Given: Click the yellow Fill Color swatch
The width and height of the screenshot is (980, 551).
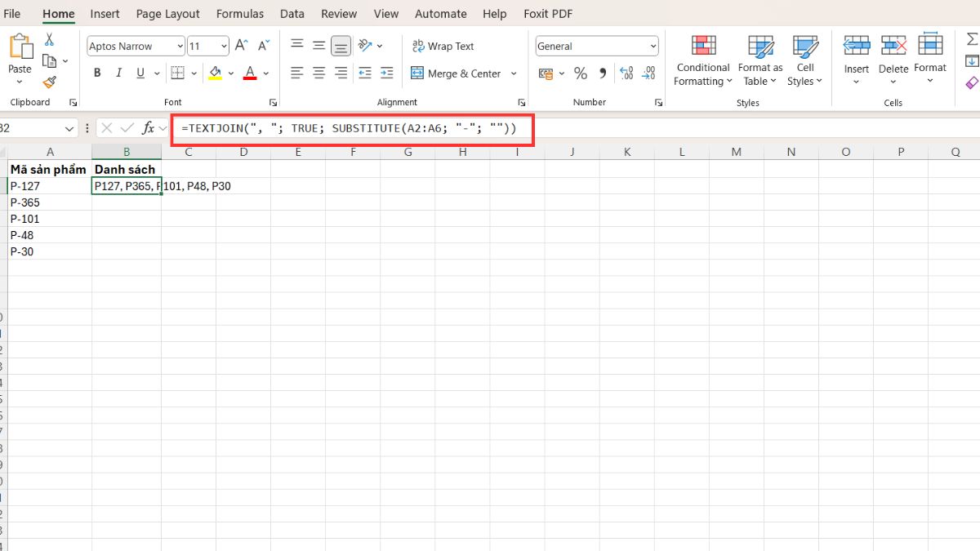Looking at the screenshot, I should [x=215, y=73].
